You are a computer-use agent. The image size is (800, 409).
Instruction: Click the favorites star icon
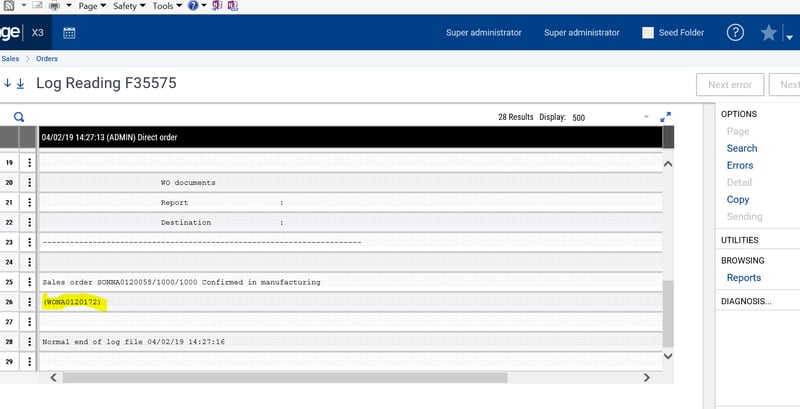click(x=768, y=33)
